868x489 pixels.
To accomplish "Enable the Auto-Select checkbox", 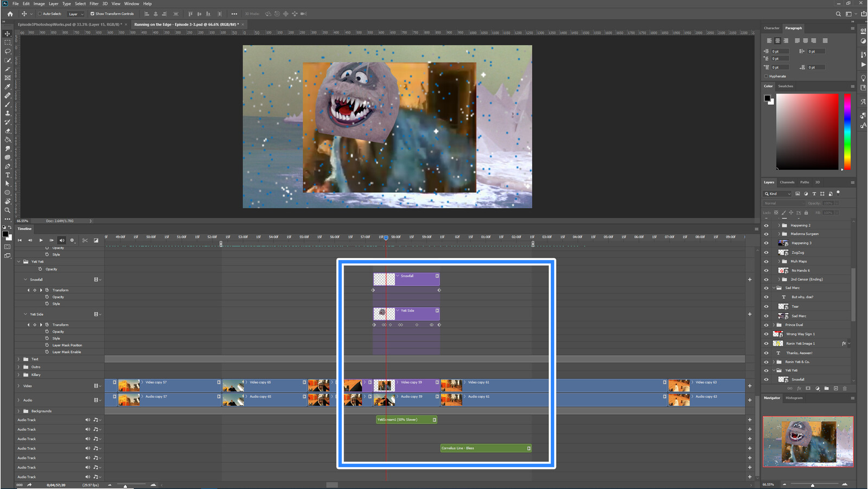I will coord(40,14).
